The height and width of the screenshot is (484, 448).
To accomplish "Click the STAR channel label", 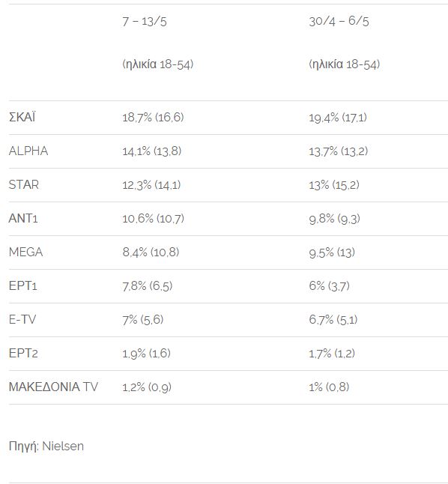I will (24, 184).
